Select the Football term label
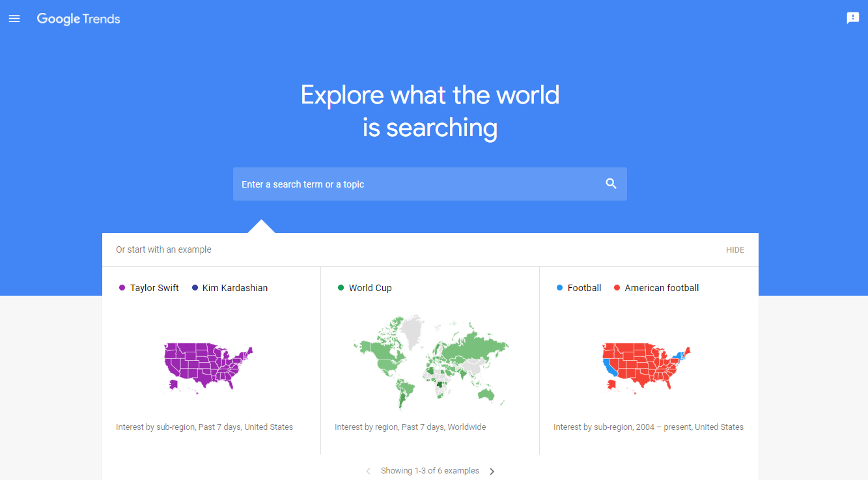This screenshot has height=480, width=868. [x=585, y=288]
